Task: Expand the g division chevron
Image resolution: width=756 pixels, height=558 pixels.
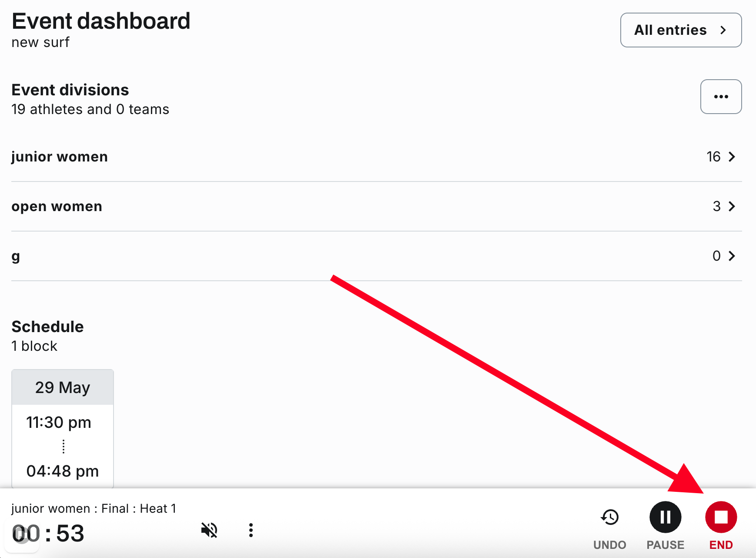Action: tap(732, 256)
